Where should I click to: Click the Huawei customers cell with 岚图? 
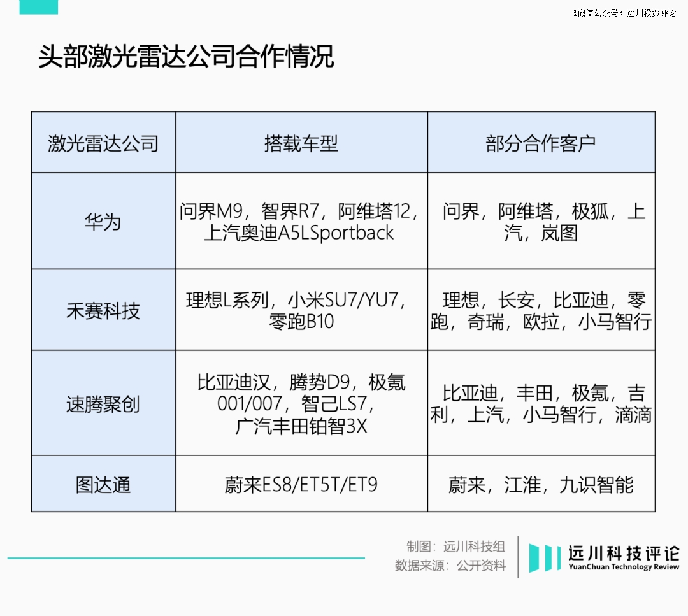541,222
